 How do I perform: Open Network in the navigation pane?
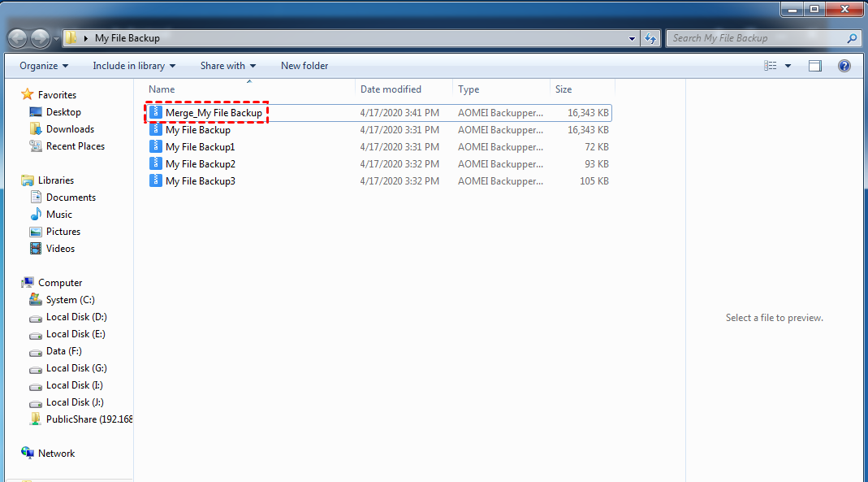[x=56, y=454]
